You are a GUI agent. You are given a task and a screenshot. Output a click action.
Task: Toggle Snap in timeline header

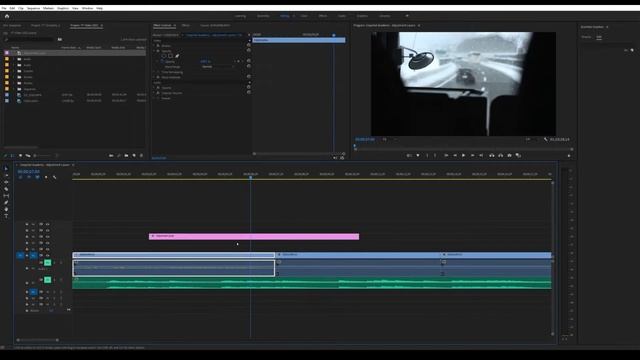pos(29,177)
